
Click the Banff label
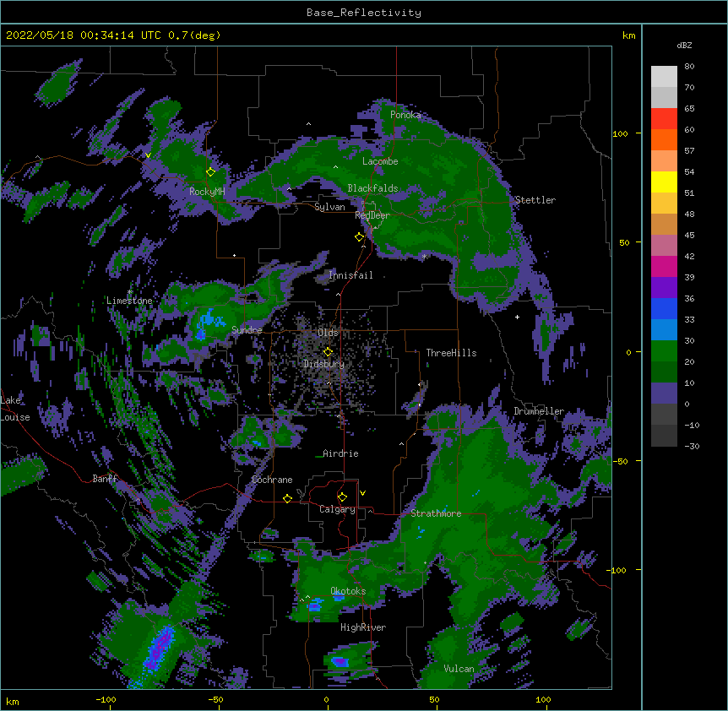click(x=105, y=479)
